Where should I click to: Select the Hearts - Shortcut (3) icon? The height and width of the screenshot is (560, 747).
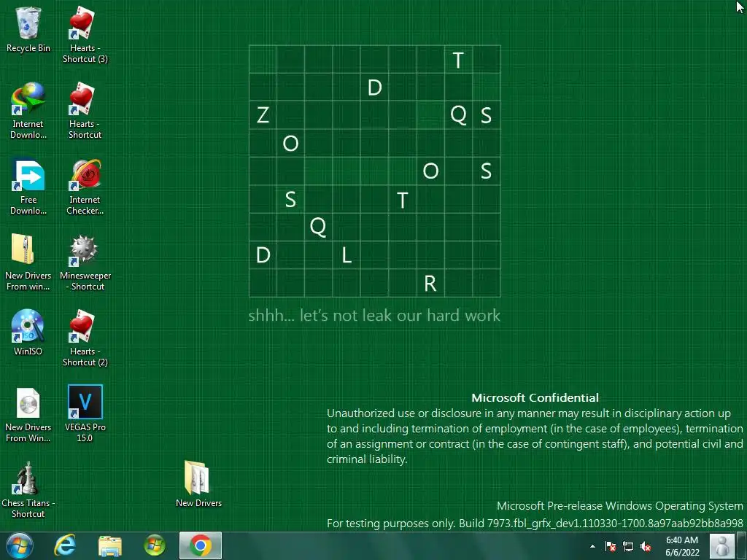pyautogui.click(x=85, y=35)
